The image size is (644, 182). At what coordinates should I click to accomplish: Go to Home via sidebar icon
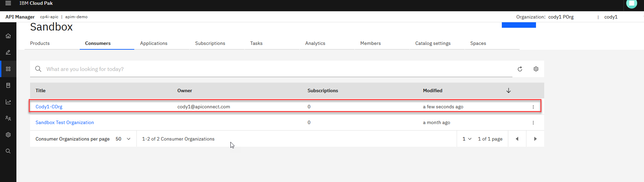pyautogui.click(x=8, y=36)
